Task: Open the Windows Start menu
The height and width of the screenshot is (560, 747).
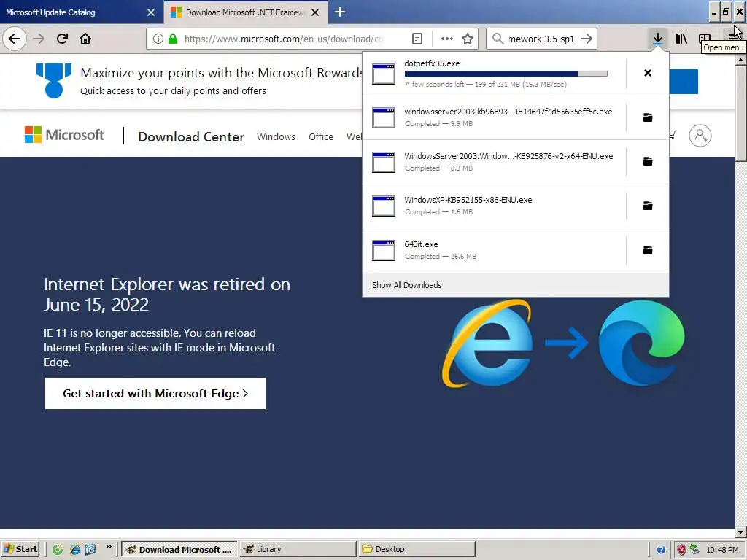Action: coord(20,549)
